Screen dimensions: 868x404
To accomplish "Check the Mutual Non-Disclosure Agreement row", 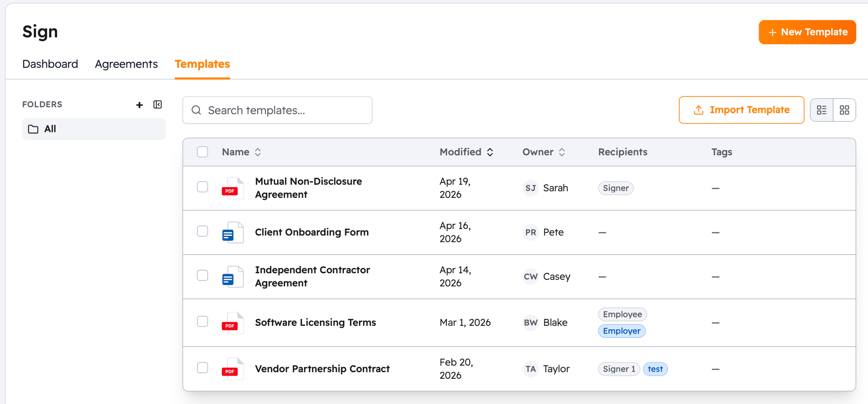I will tap(202, 187).
